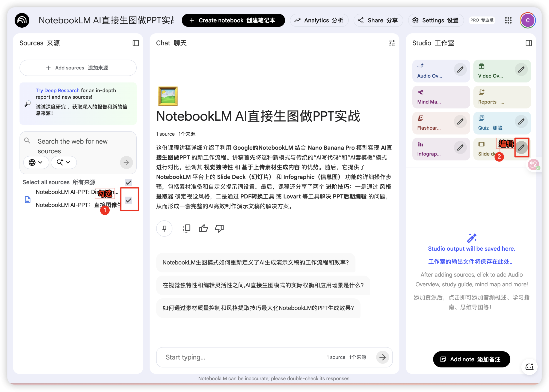Expand the discover sources dropdown
Screen dimensions: 549x392
[x=63, y=162]
